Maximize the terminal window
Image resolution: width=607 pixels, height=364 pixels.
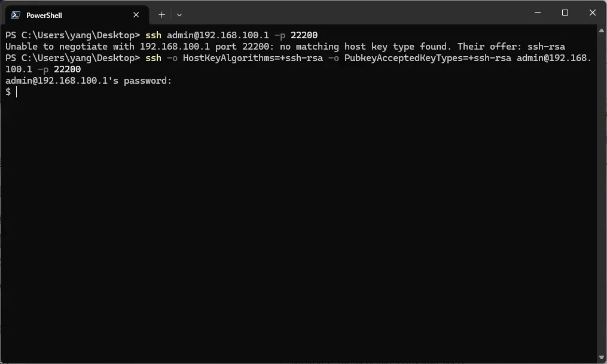pos(565,13)
